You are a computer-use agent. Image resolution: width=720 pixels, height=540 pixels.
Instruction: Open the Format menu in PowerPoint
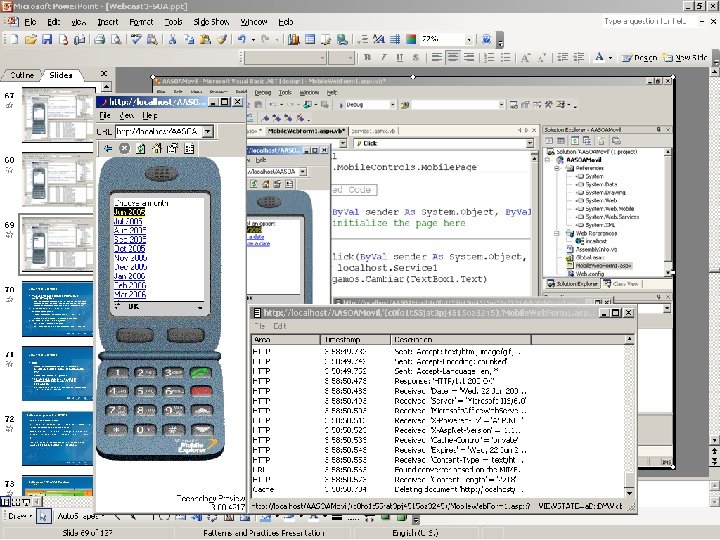click(141, 22)
